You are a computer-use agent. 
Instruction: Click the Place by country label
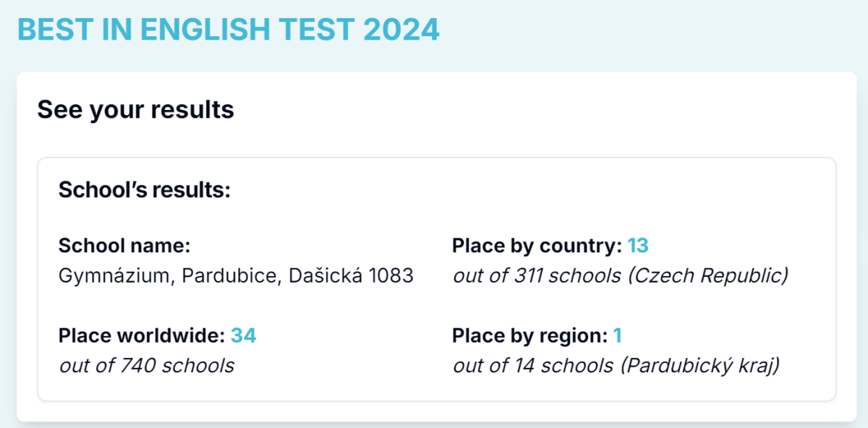click(x=537, y=246)
